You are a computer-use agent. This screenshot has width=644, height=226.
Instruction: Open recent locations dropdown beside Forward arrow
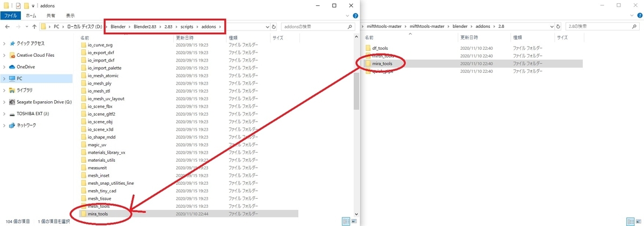point(26,26)
